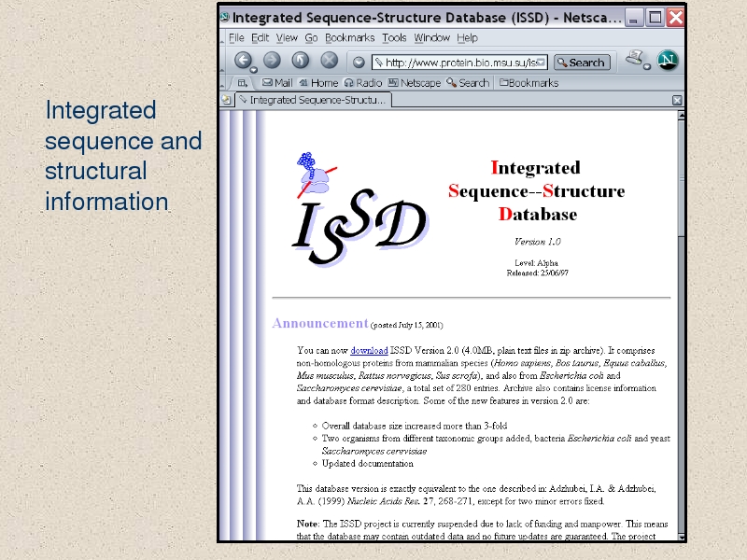
Task: Click the round icon left of the URL field
Action: point(359,62)
